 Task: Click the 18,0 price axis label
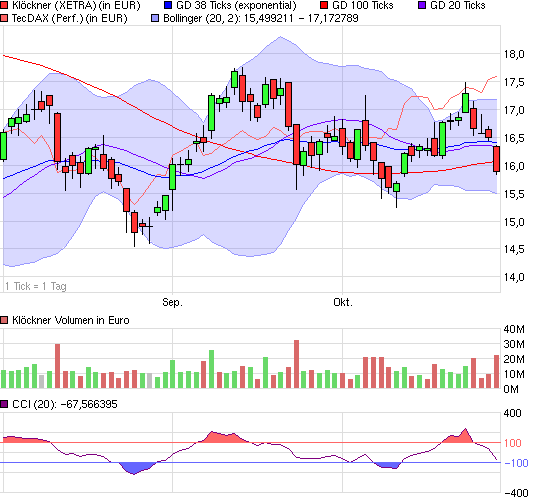(x=514, y=54)
